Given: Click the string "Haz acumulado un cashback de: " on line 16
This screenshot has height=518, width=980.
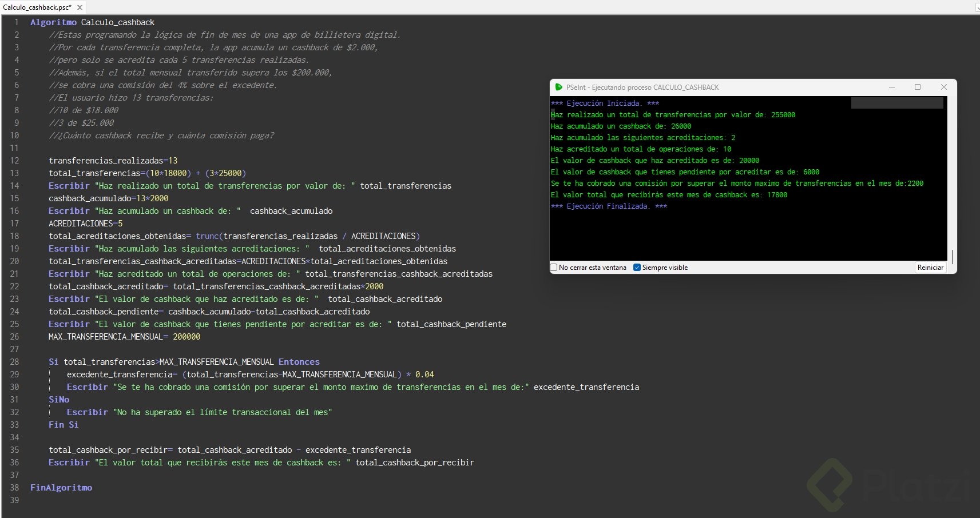Looking at the screenshot, I should [168, 211].
